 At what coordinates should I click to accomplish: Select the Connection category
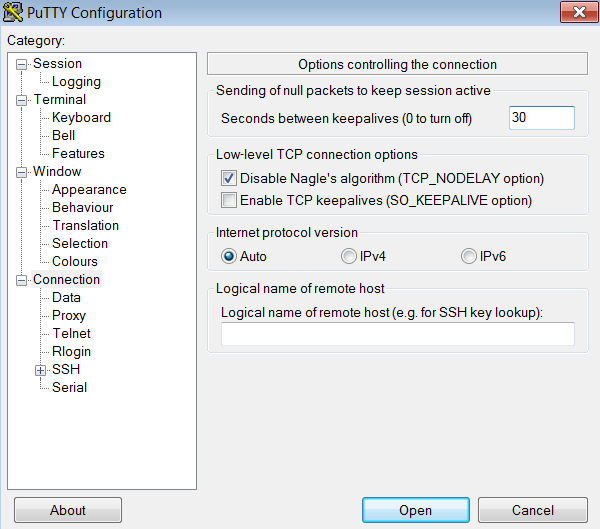click(x=67, y=279)
